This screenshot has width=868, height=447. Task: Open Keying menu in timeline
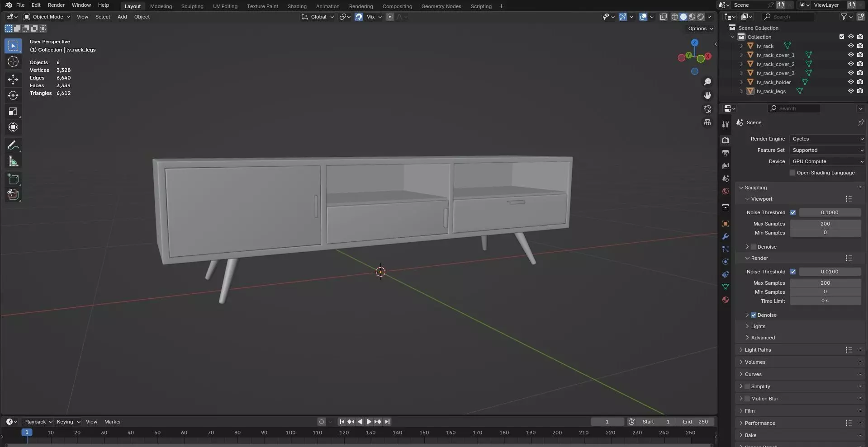(68, 422)
